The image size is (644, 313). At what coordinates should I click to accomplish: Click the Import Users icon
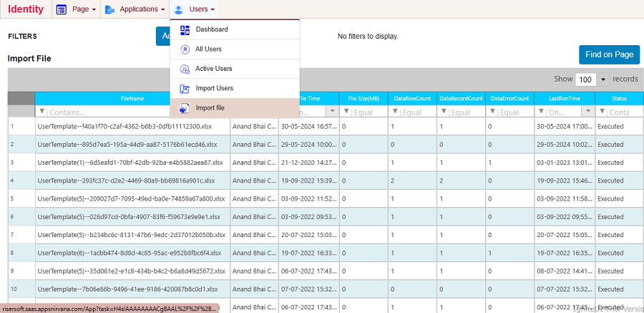click(185, 88)
